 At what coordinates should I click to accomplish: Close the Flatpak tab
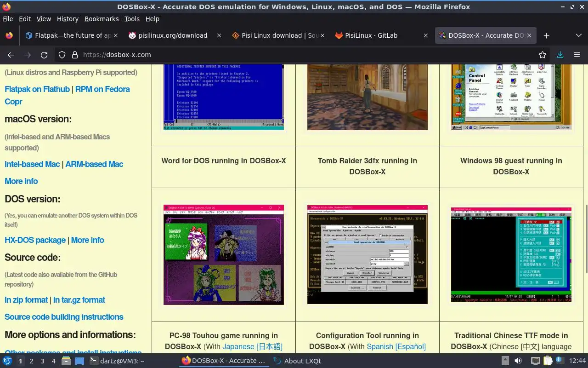click(x=116, y=35)
